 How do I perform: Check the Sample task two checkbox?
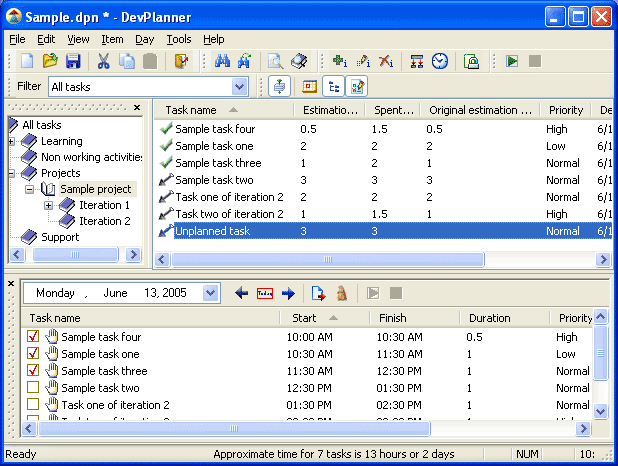point(33,388)
